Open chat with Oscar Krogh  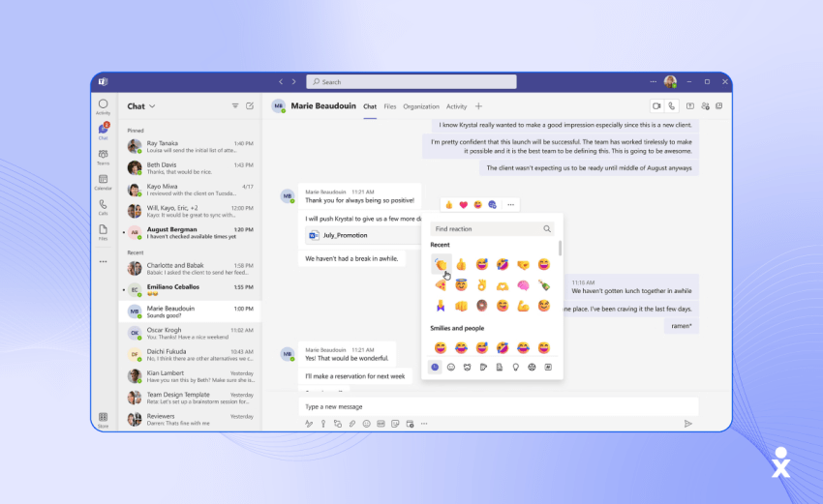click(190, 333)
